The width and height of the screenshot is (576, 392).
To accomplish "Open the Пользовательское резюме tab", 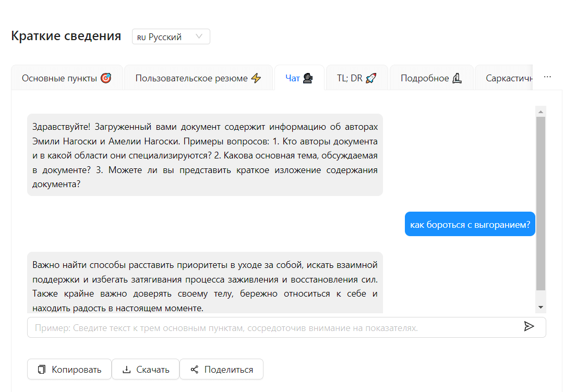I will [x=198, y=78].
